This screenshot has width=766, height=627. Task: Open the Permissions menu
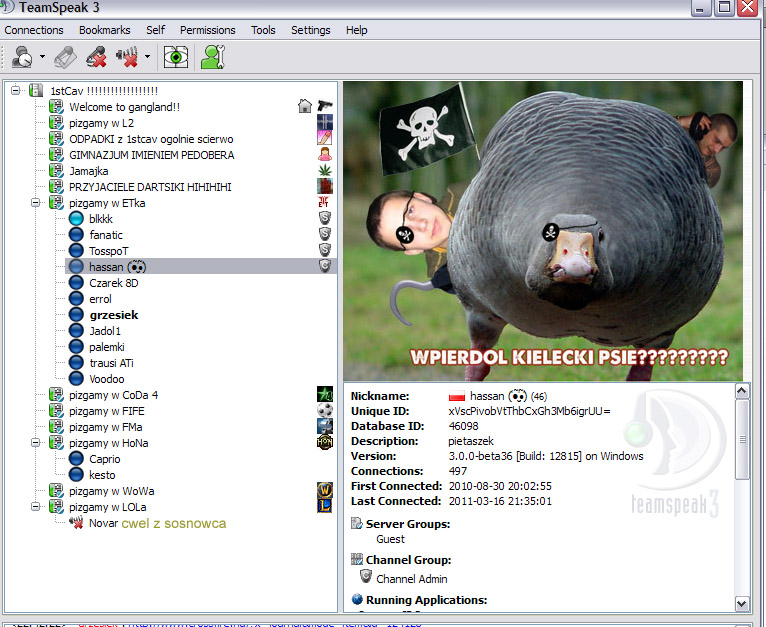(208, 30)
